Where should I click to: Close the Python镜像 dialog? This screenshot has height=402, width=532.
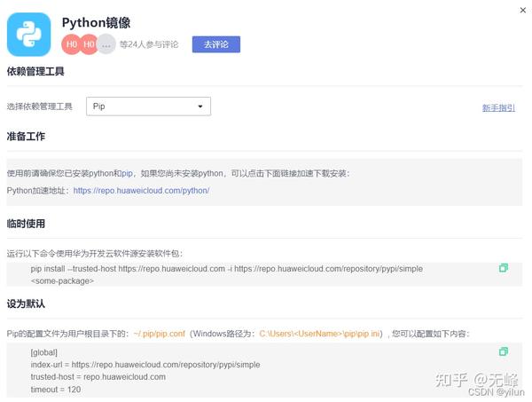pyautogui.click(x=523, y=10)
